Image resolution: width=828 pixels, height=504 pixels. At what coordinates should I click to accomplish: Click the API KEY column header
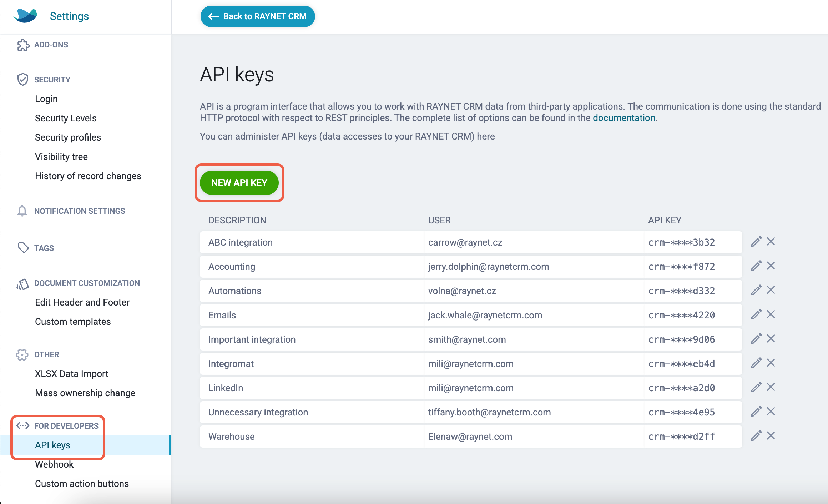[x=665, y=220]
